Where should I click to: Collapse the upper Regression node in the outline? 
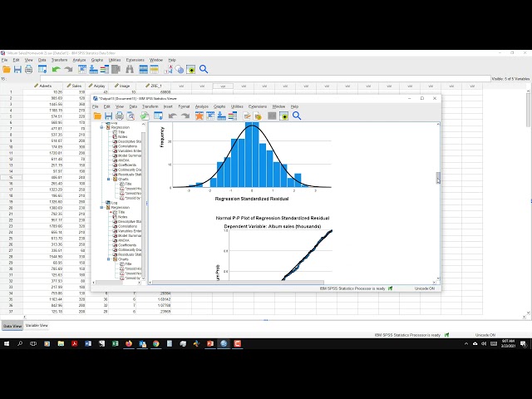101,127
